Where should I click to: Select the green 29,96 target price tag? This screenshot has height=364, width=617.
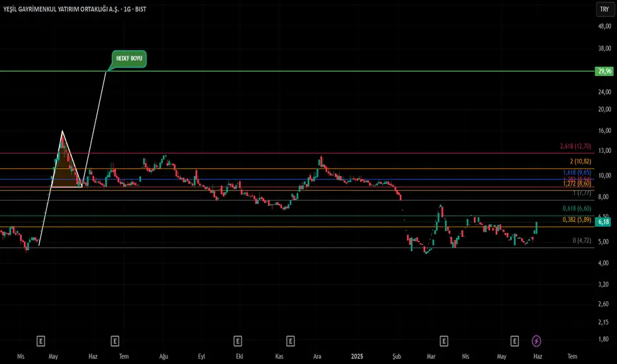(x=604, y=71)
